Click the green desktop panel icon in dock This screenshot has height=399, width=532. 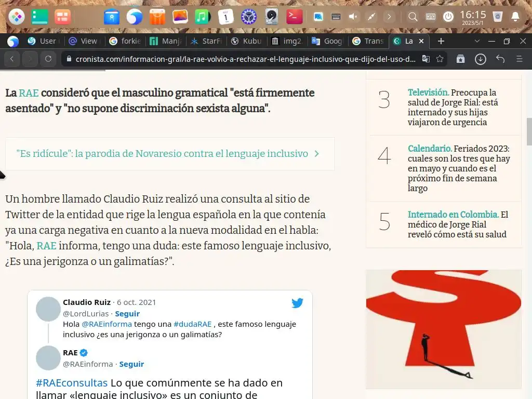(x=39, y=16)
